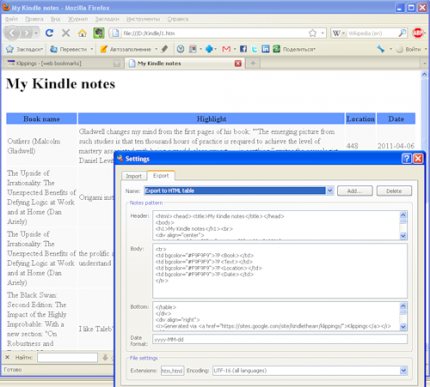The width and height of the screenshot is (430, 387).
Task: Open the wrench toolbar settings icon
Action: 381,49
